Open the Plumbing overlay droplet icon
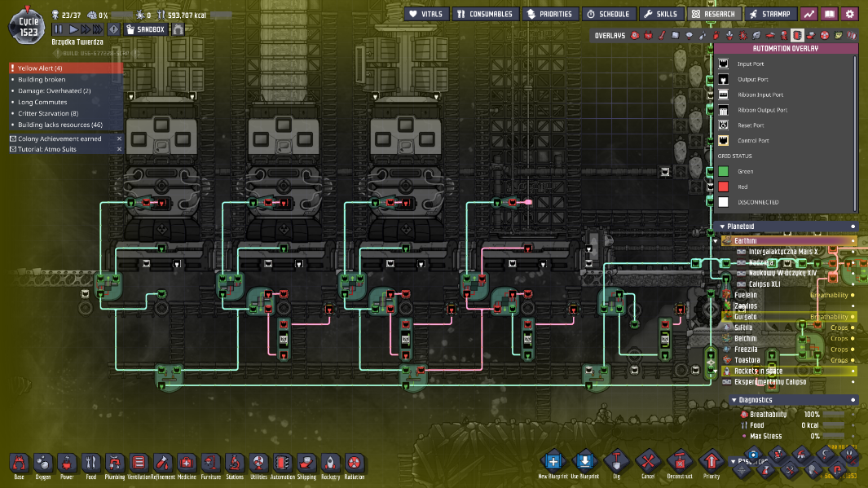The image size is (868, 488). pos(703,35)
